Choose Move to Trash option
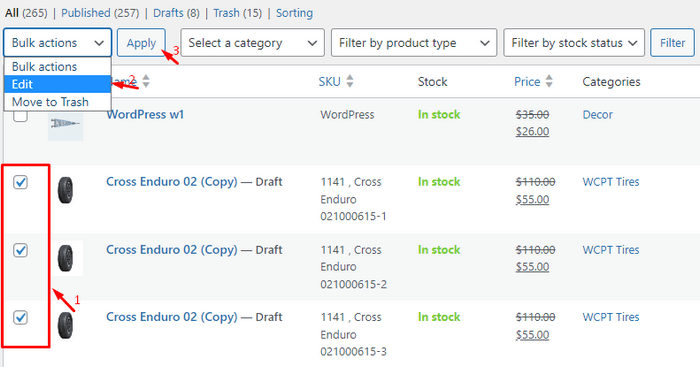This screenshot has width=700, height=367. coord(58,102)
